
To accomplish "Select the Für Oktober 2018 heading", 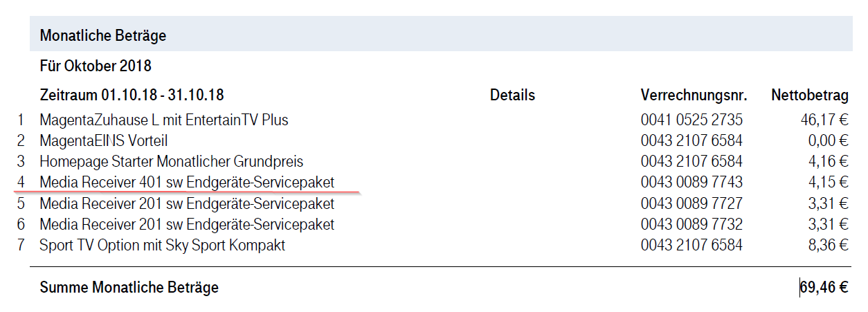I will [x=96, y=67].
